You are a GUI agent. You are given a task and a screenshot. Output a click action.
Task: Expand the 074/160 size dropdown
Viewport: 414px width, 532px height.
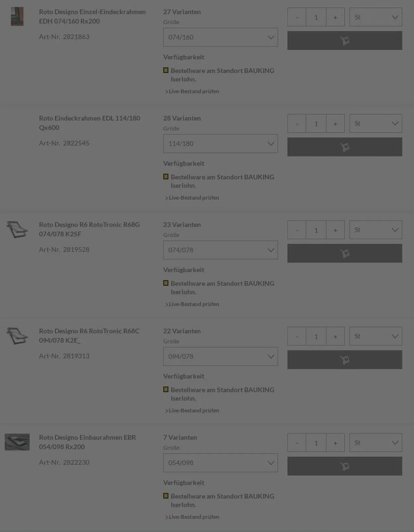(x=220, y=37)
